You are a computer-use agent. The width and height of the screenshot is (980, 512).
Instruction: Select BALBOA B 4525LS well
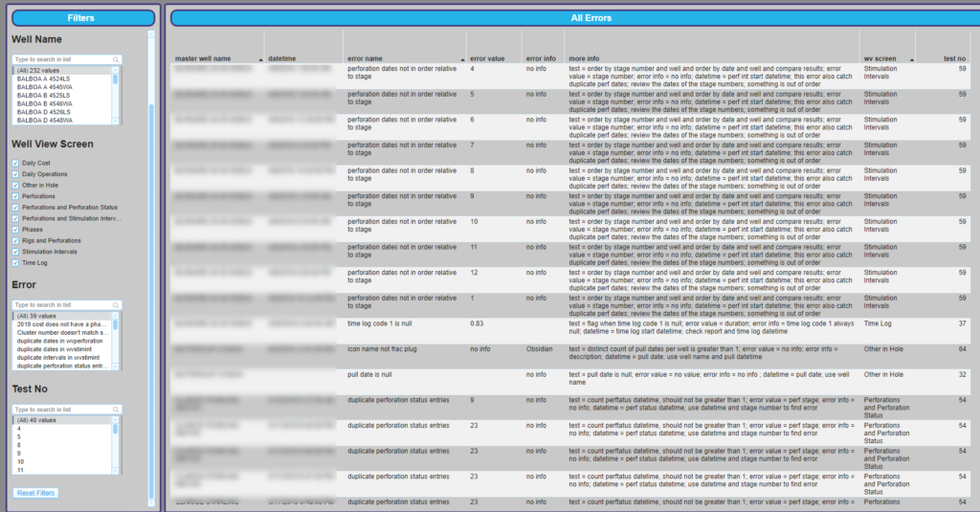pyautogui.click(x=62, y=96)
